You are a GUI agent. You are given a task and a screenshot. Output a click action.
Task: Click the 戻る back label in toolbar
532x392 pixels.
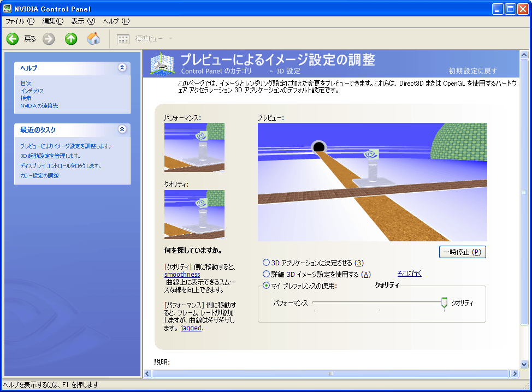click(30, 39)
